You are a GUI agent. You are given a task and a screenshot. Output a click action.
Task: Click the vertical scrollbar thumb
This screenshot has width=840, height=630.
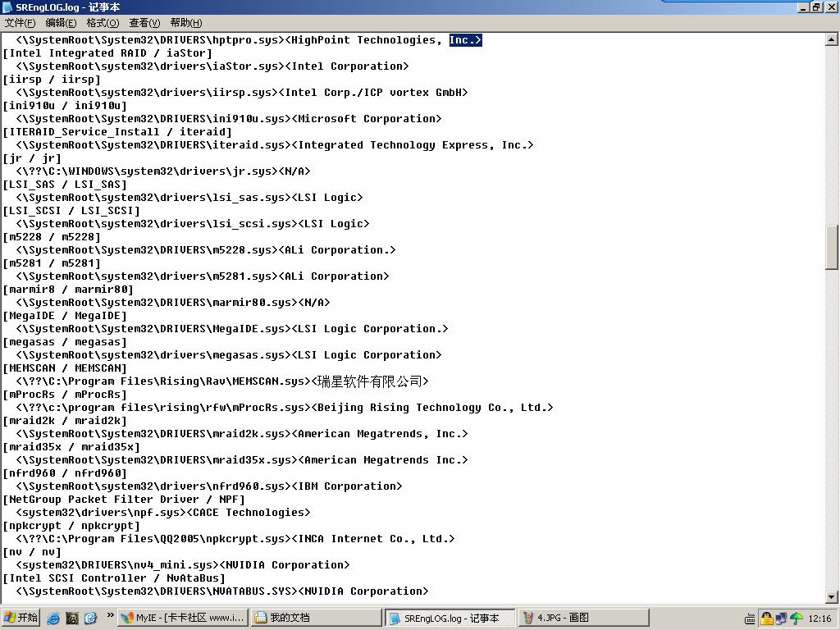832,247
